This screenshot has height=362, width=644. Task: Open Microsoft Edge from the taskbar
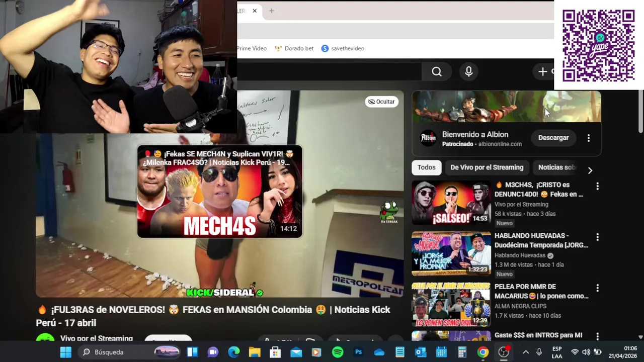click(x=234, y=352)
